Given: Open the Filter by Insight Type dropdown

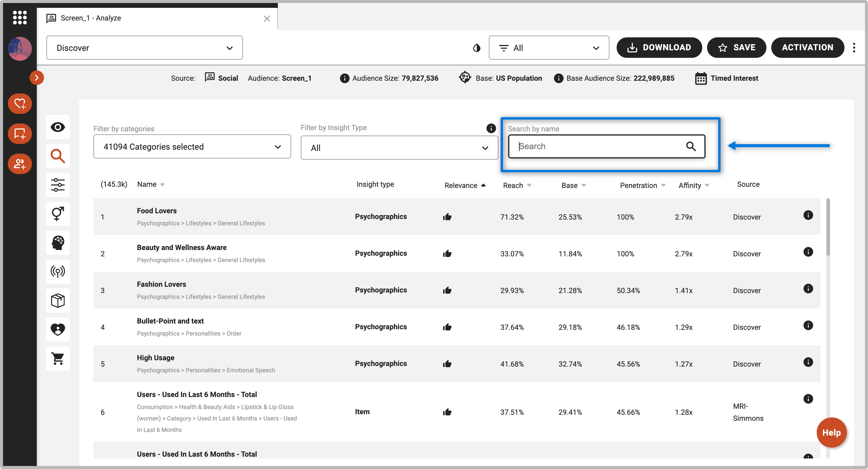Looking at the screenshot, I should coord(399,148).
